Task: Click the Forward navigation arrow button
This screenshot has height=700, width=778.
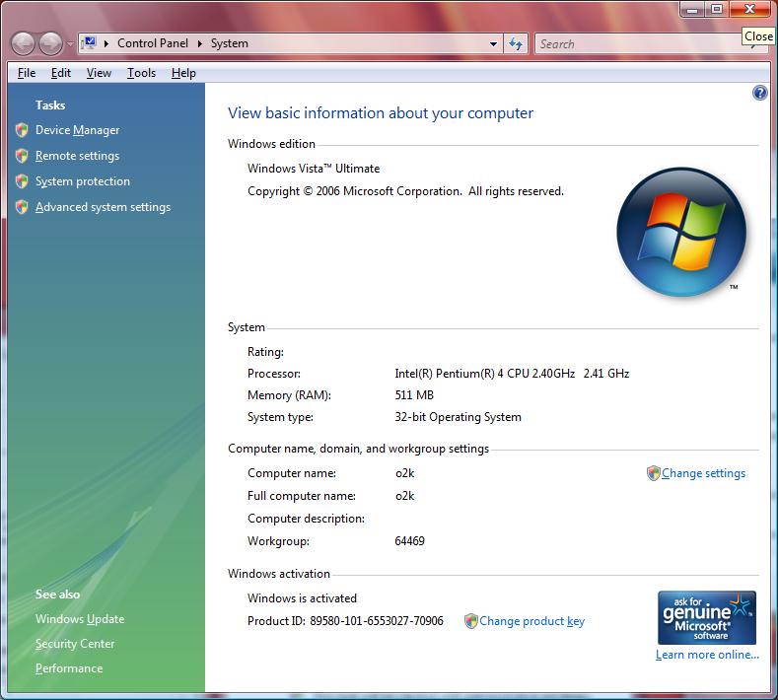Action: pos(50,43)
